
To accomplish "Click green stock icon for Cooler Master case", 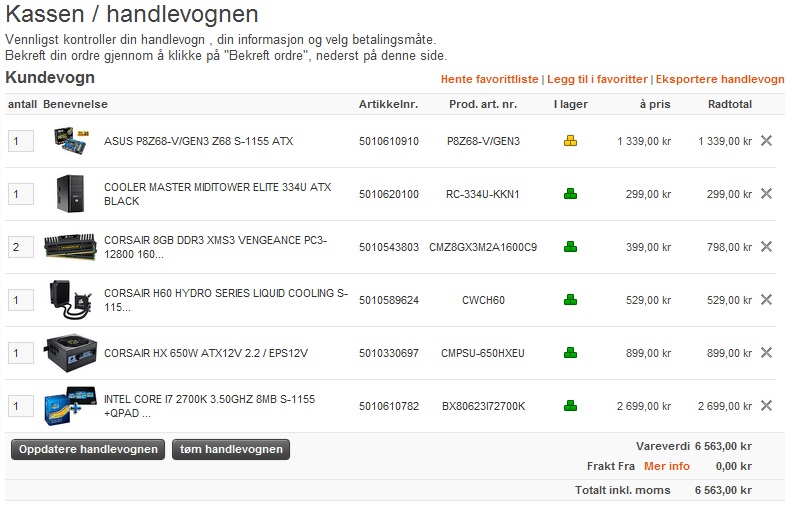I will coord(570,194).
